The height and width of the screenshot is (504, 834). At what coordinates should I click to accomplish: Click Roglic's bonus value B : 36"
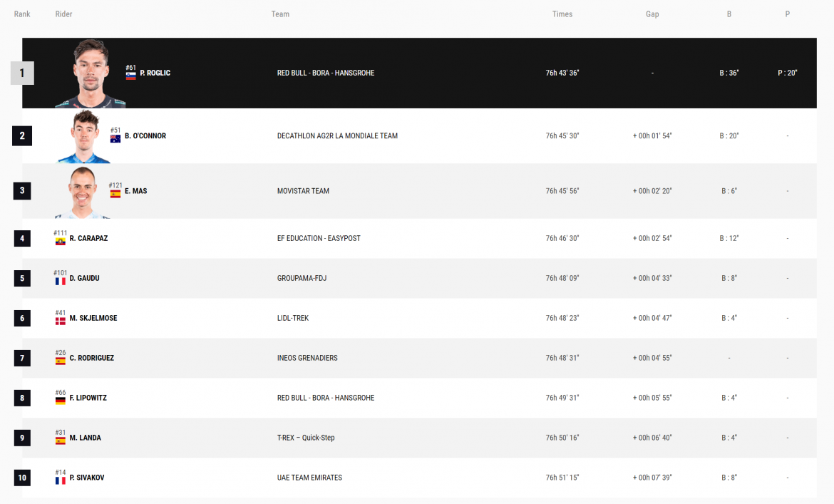729,73
